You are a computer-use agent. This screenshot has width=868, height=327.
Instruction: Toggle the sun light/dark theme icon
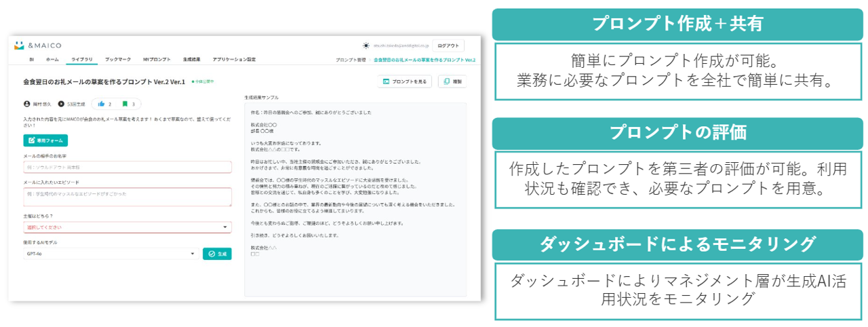[x=366, y=46]
